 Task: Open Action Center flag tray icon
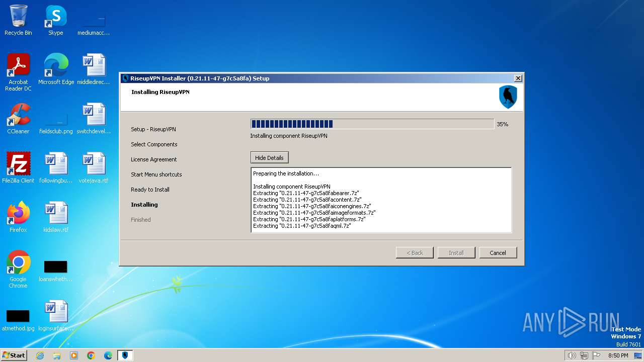tap(596, 355)
